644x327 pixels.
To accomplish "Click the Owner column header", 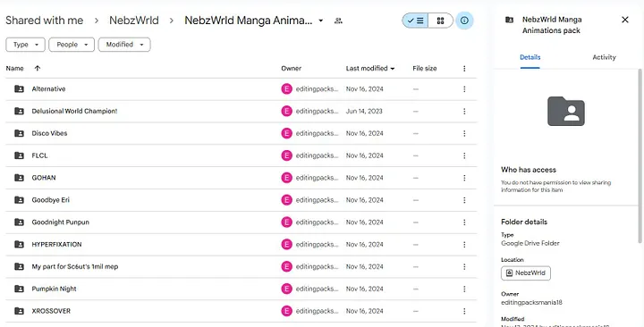I will [292, 69].
